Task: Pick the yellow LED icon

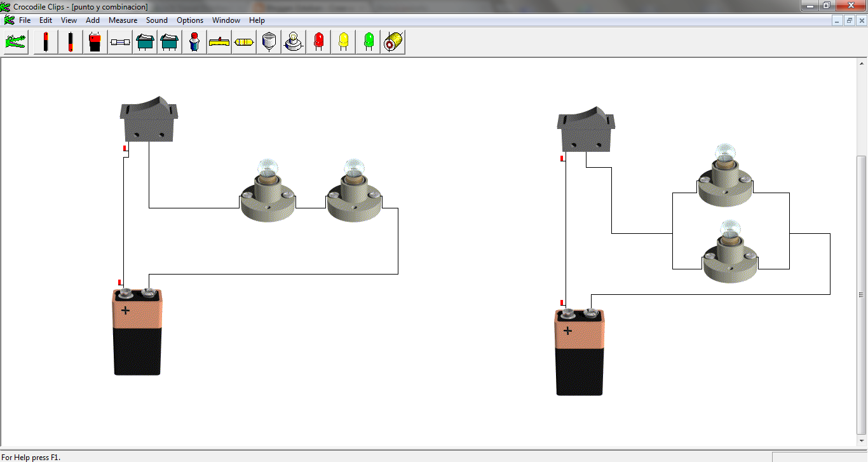Action: pyautogui.click(x=343, y=43)
